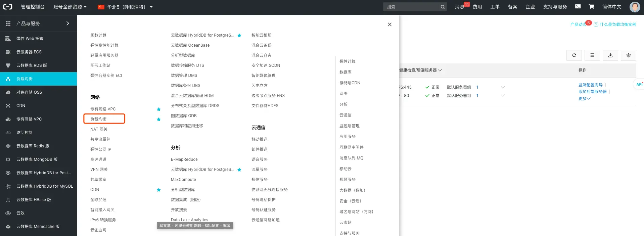Click the 云数据库 MongoDB 版 sidebar icon

pos(8,159)
